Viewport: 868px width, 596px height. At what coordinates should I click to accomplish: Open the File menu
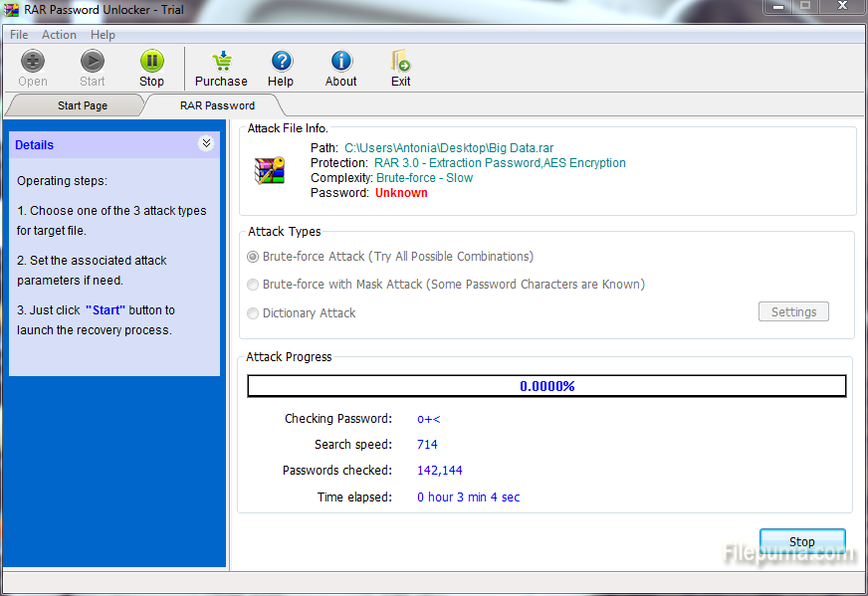click(19, 35)
